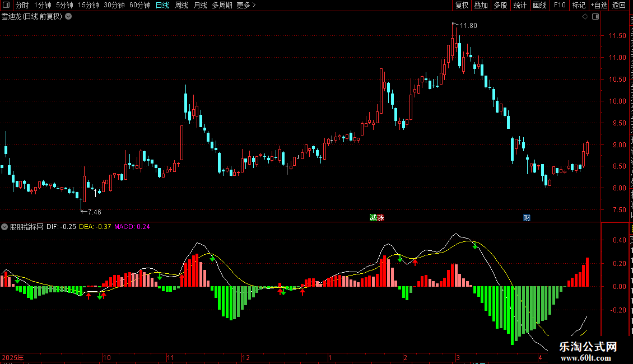Toggle the right panel layout icon
The image size is (633, 364).
click(x=595, y=17)
